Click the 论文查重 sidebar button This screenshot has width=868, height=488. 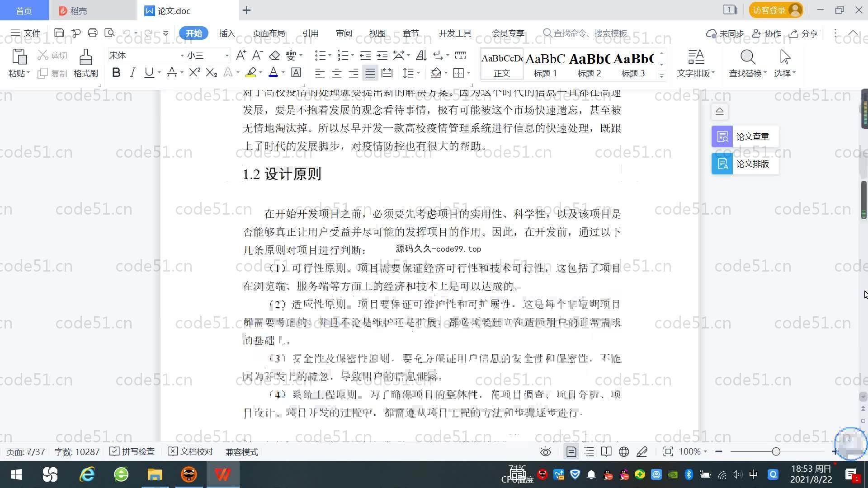[745, 136]
